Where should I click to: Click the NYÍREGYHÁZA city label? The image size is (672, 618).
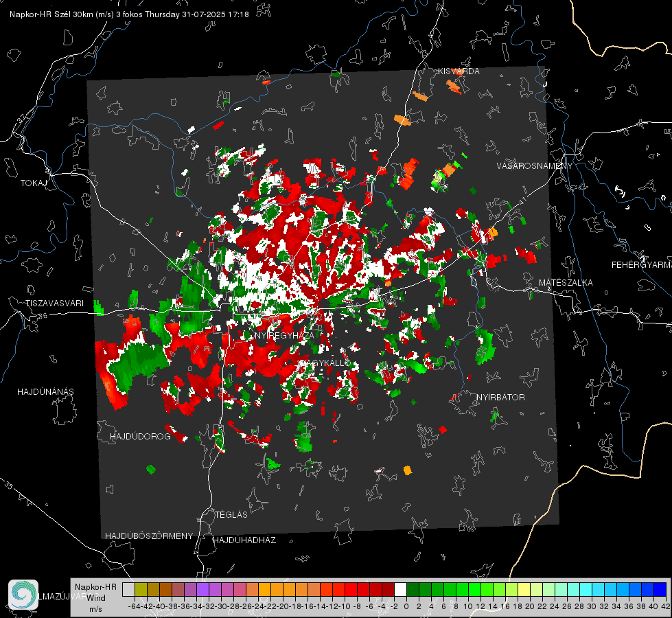tap(283, 335)
